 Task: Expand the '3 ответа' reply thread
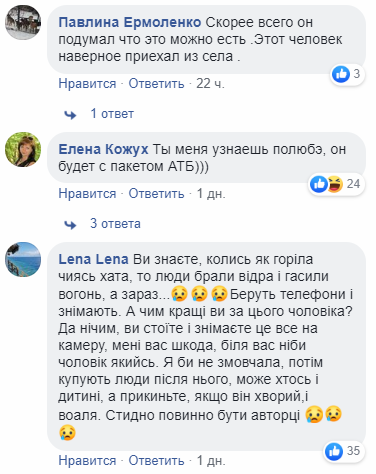(115, 224)
